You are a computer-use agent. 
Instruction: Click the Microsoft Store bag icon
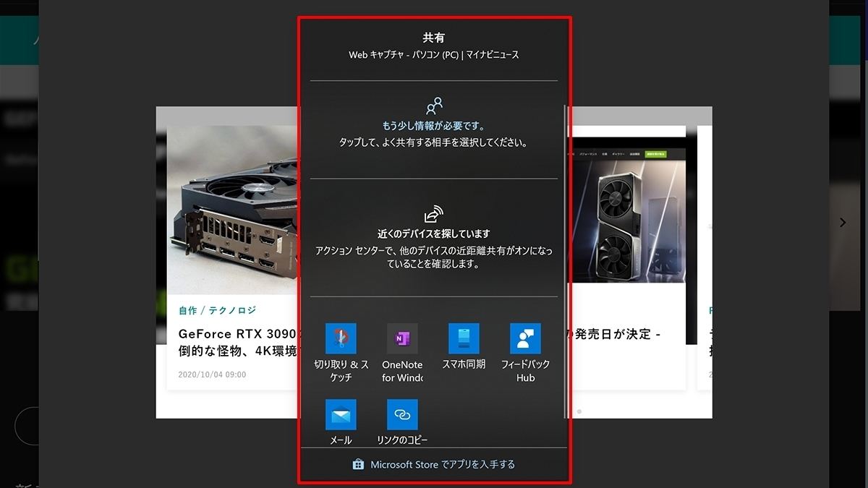click(x=358, y=464)
